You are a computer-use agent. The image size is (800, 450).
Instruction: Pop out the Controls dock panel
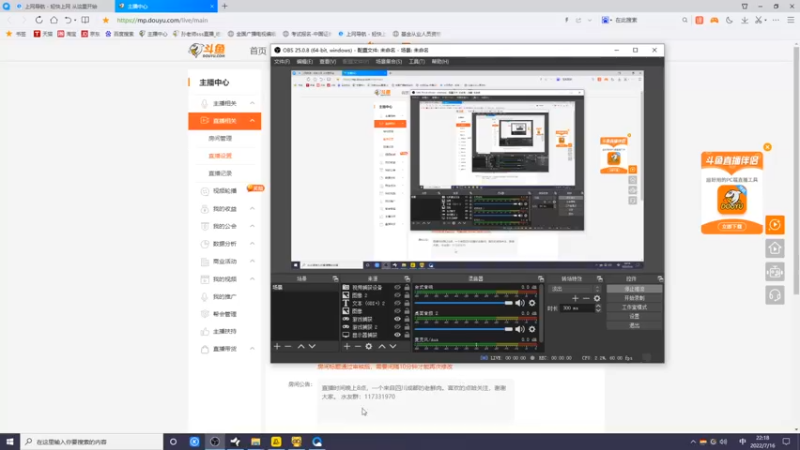[x=660, y=279]
